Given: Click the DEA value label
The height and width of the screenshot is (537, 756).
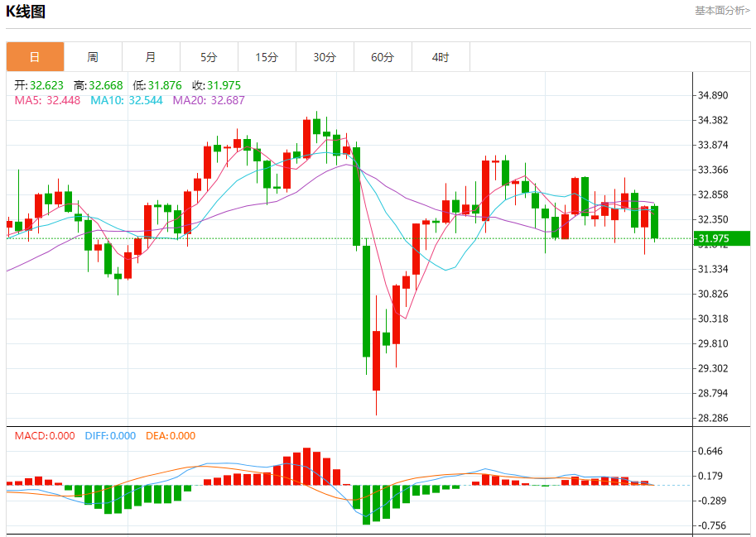Looking at the screenshot, I should (171, 436).
